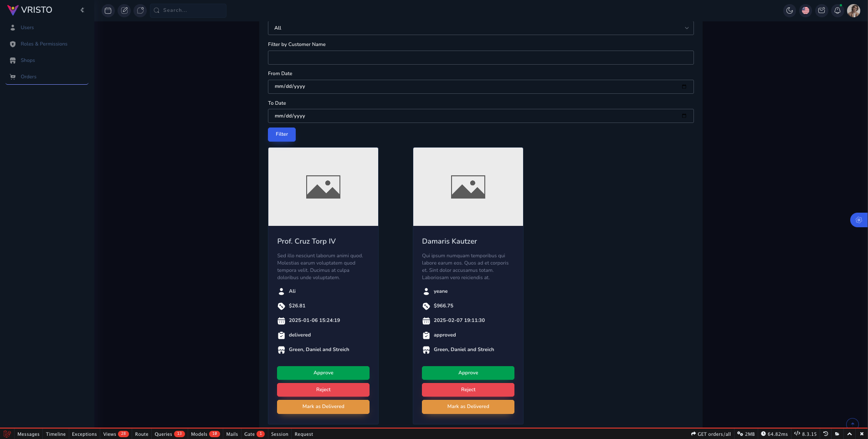The image size is (868, 439).
Task: Click the blue Filter button
Action: pyautogui.click(x=282, y=134)
